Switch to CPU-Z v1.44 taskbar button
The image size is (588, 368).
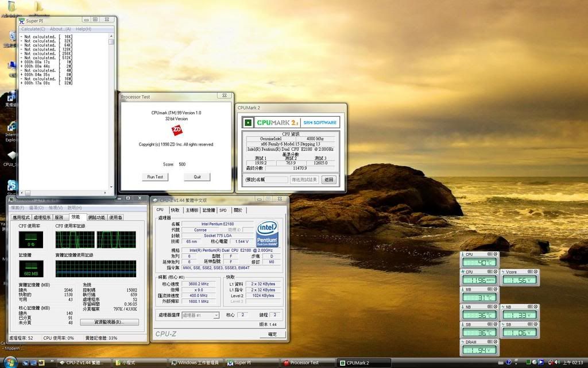click(x=83, y=363)
